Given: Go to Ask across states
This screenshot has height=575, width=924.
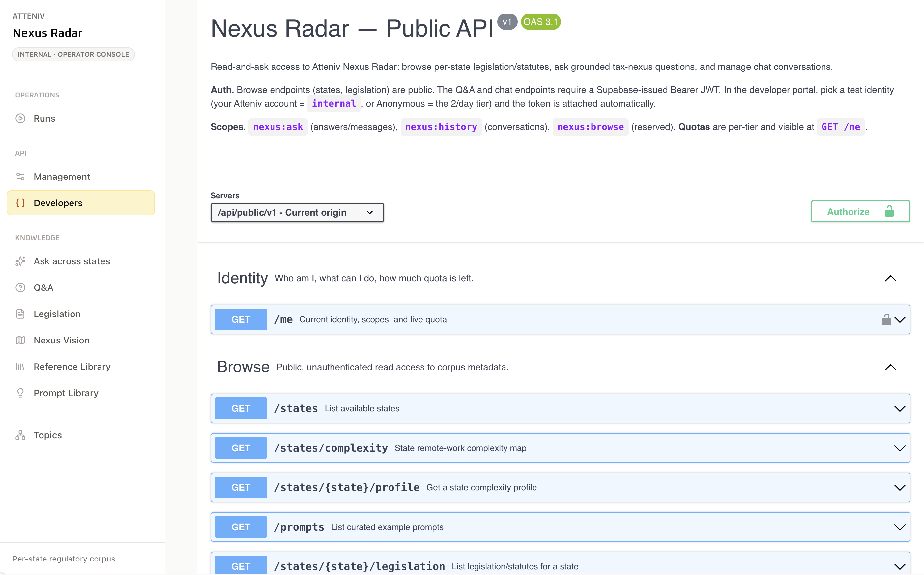Looking at the screenshot, I should 81,261.
